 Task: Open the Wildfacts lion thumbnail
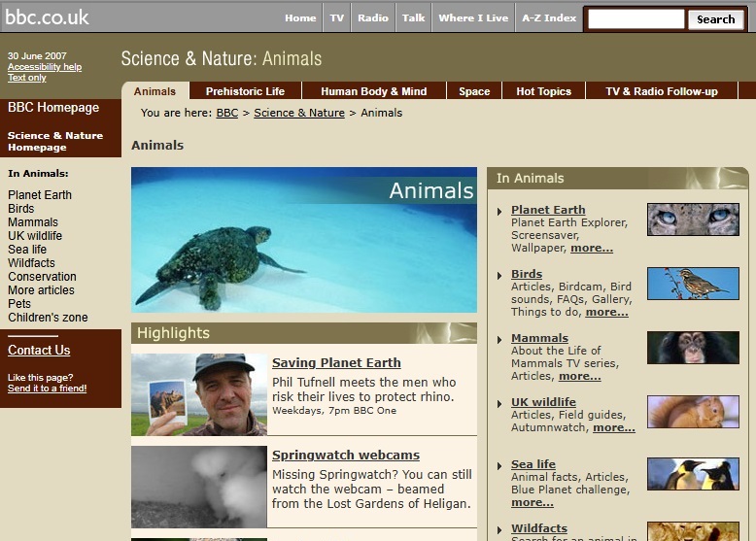tap(693, 531)
